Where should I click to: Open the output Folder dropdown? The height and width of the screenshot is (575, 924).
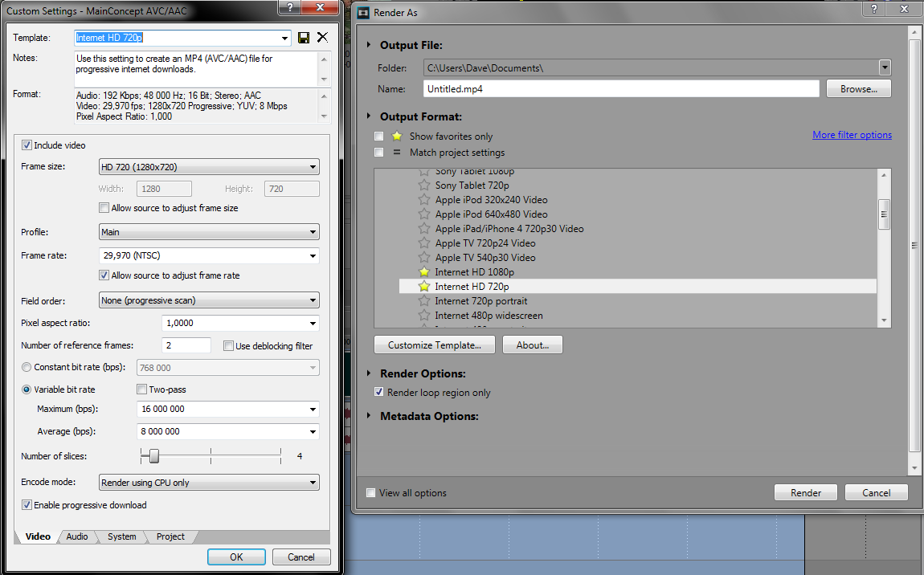click(885, 67)
